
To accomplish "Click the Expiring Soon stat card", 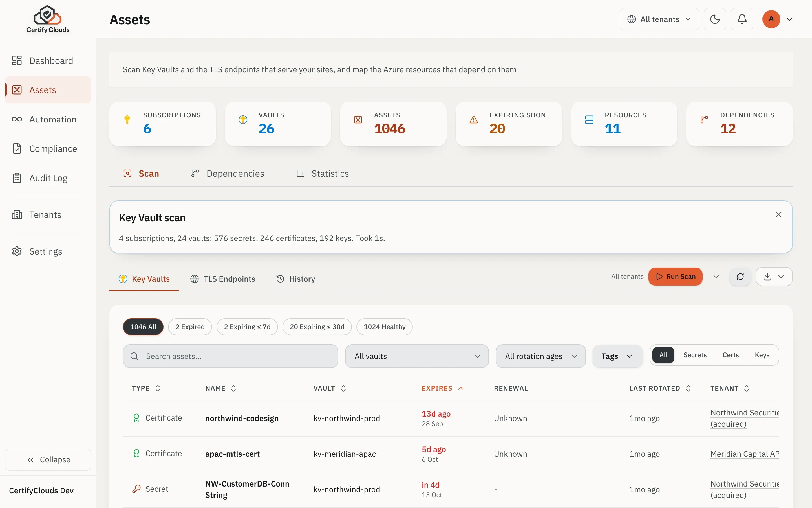I will (509, 124).
